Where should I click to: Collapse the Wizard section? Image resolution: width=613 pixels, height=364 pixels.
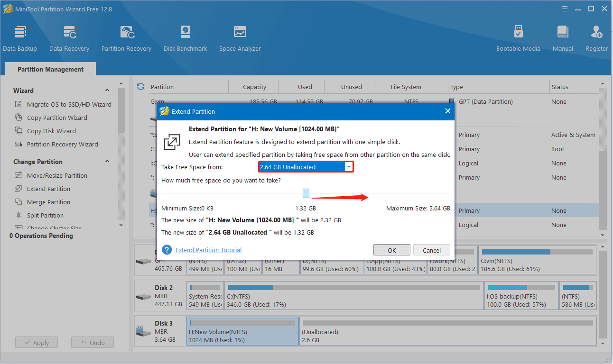pyautogui.click(x=107, y=91)
